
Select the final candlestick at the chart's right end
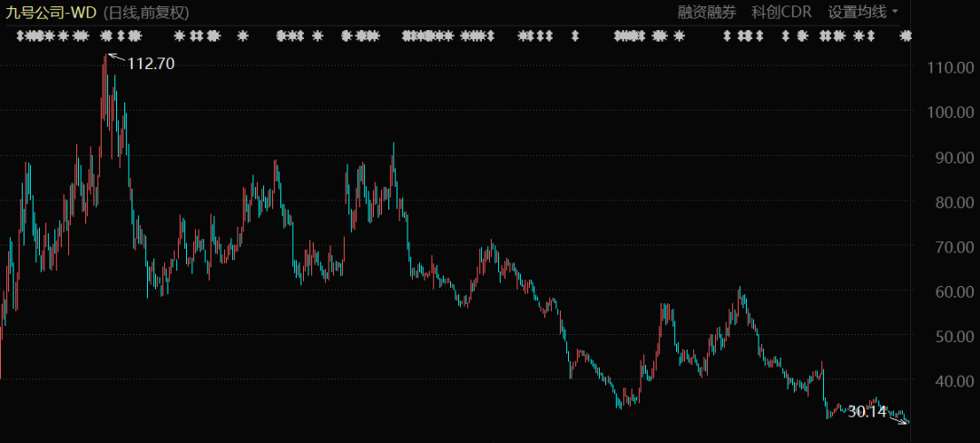[906, 420]
